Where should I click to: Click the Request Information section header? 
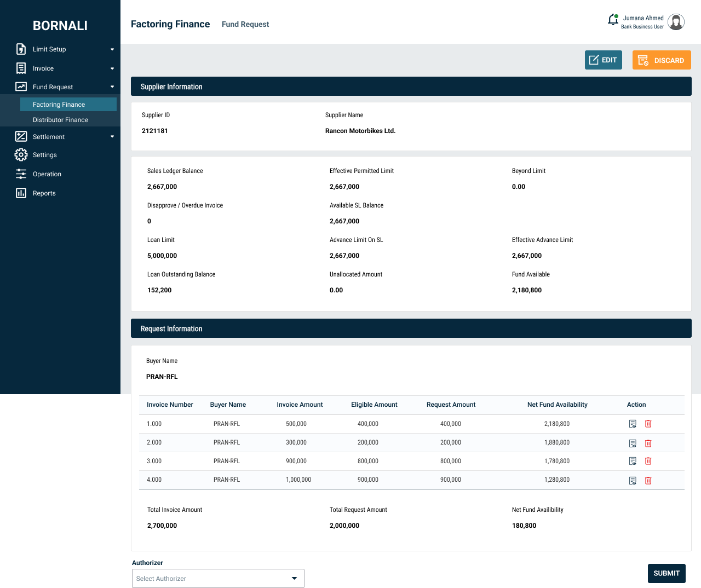click(411, 328)
